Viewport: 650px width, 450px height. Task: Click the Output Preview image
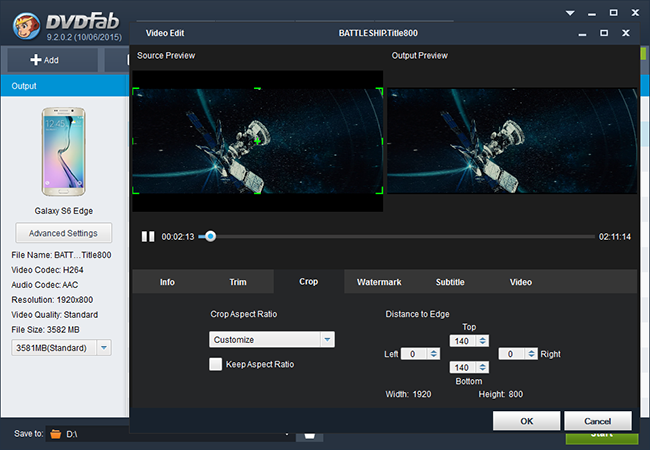[x=512, y=140]
